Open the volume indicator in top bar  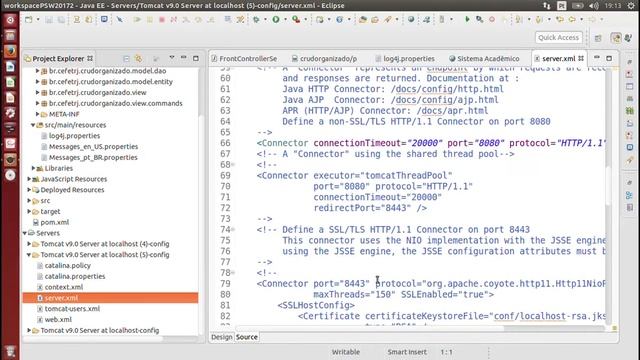click(x=594, y=6)
